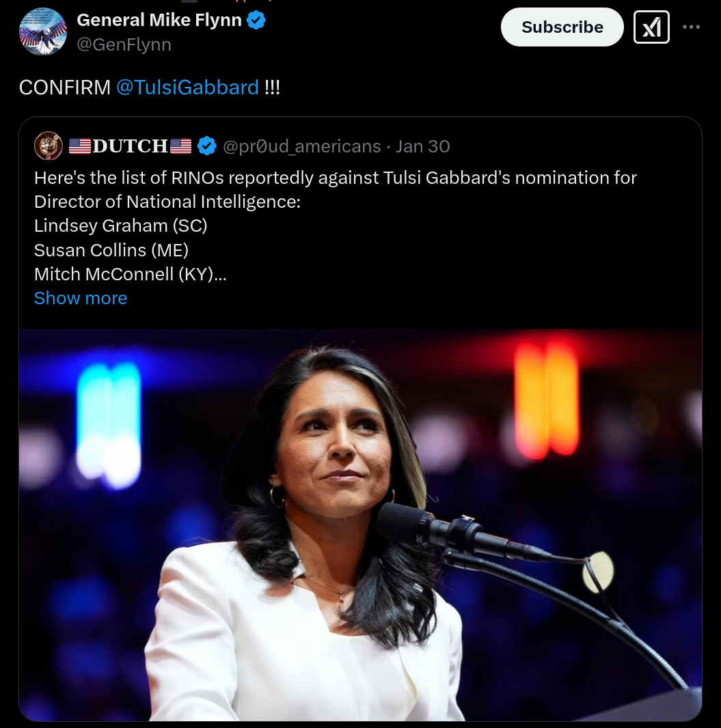Click DUTCH's round profile avatar
Viewport: 721px width, 728px height.
click(49, 146)
